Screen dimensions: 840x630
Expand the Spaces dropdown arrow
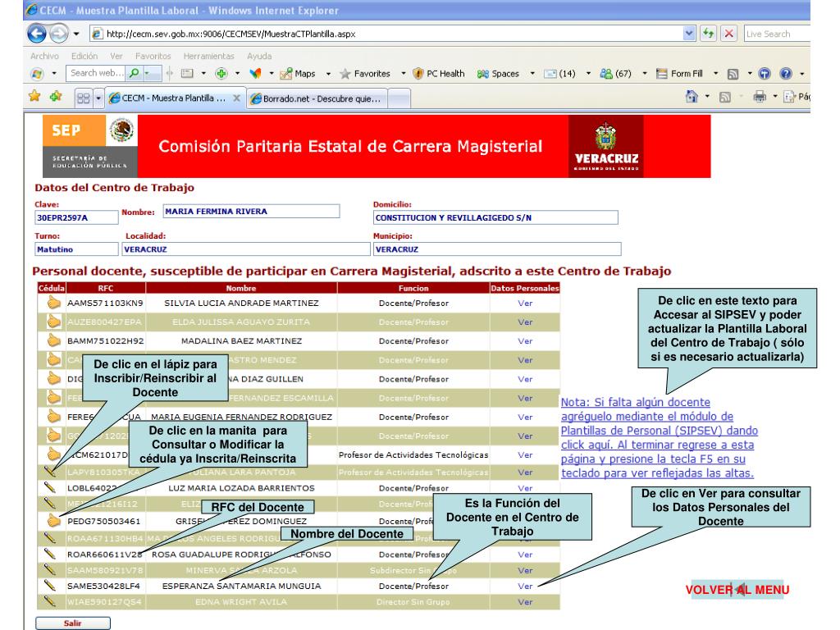(532, 74)
